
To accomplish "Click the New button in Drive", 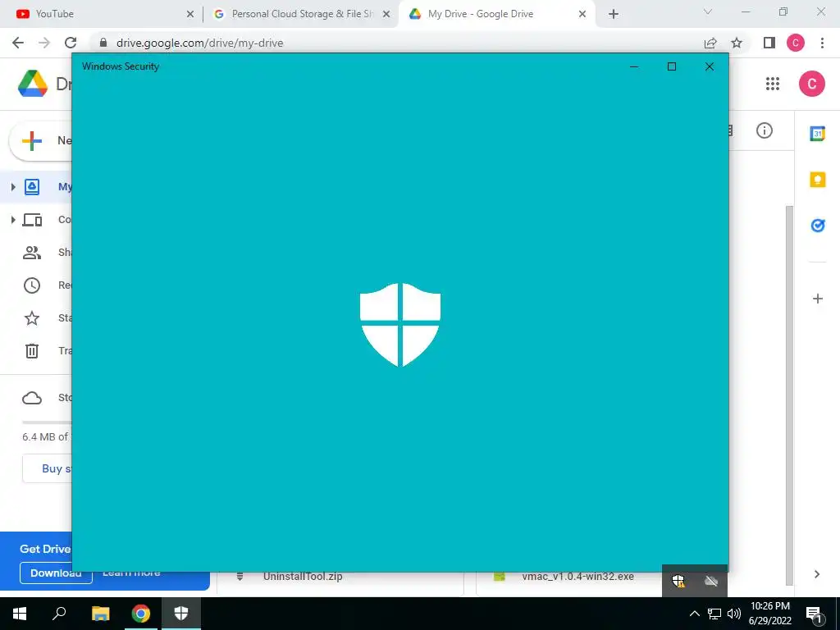I will click(41, 141).
